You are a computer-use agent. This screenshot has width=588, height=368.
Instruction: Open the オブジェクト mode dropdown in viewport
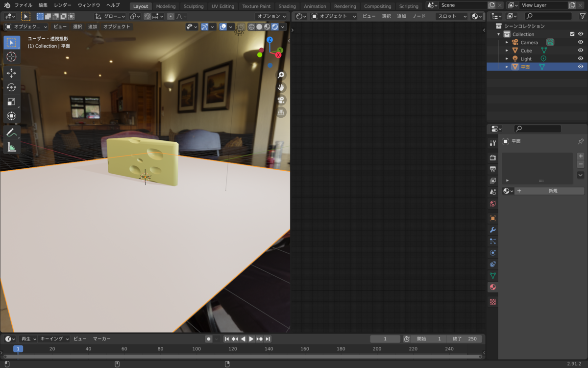[26, 27]
